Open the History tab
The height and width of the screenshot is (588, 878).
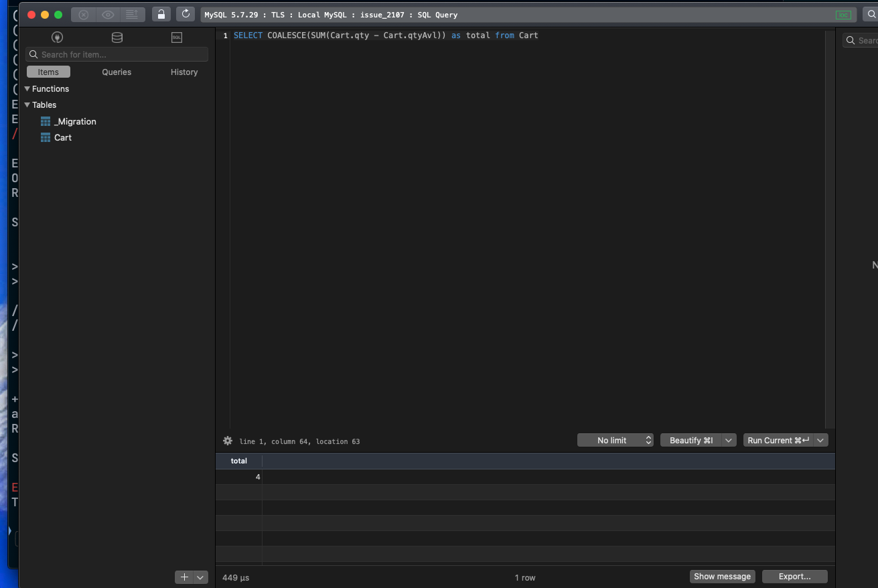[184, 72]
